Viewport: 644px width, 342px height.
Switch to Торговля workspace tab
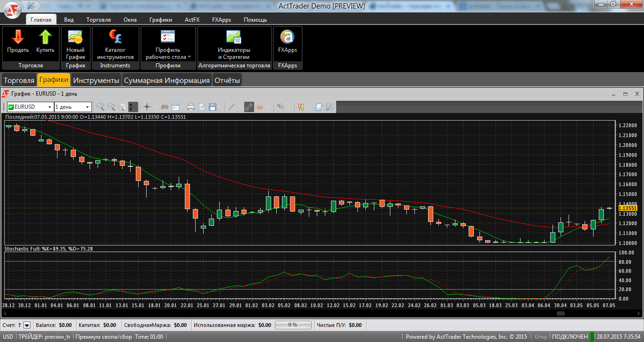pyautogui.click(x=19, y=80)
